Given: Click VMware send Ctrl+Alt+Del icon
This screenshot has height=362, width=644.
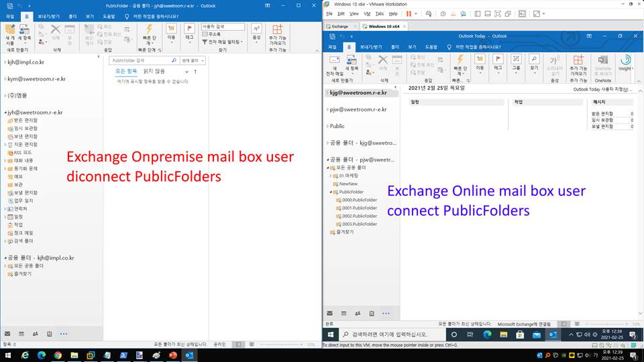Looking at the screenshot, I should 429,13.
